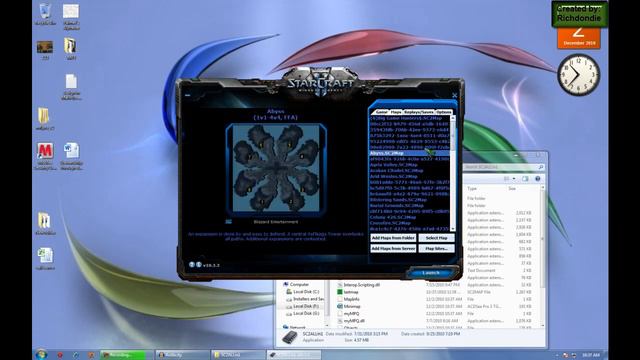Select Local Disk (F:) in Explorer

306,306
